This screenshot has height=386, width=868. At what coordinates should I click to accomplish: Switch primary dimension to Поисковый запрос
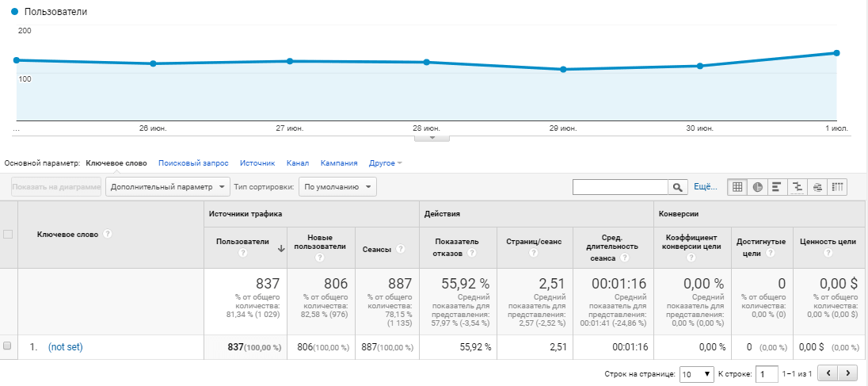point(193,163)
